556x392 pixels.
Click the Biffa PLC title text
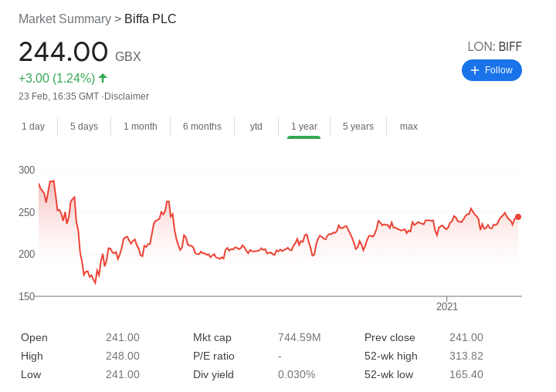click(x=151, y=19)
